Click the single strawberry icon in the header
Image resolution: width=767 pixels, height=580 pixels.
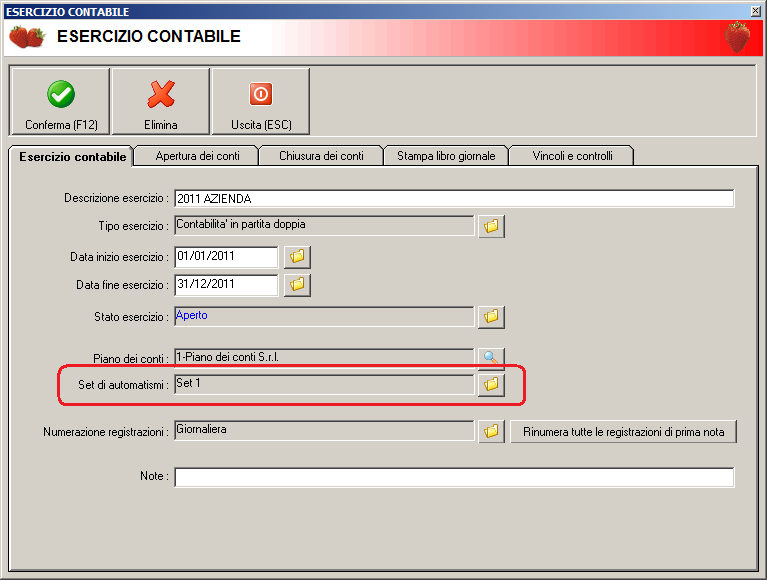pos(737,37)
